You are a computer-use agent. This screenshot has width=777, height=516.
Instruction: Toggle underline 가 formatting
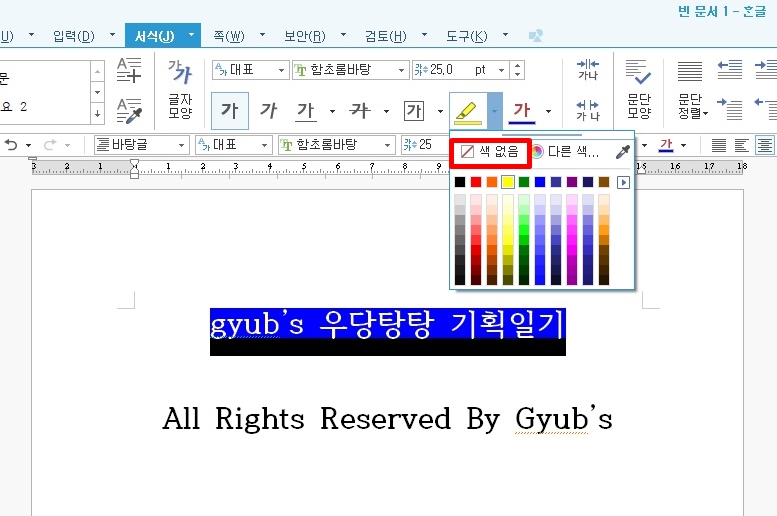coord(306,111)
